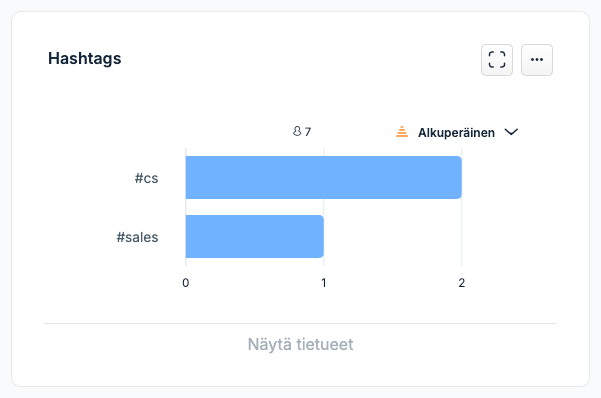Select the blue #cs bar
This screenshot has height=398, width=601.
(323, 178)
